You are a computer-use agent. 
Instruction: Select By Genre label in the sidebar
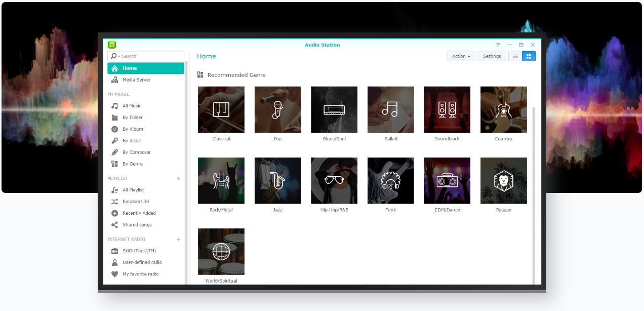point(133,164)
